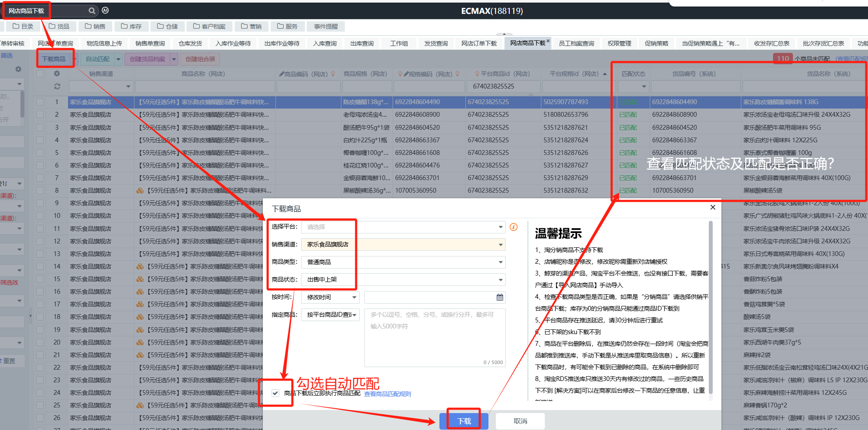Open the 查看商品匹配规则 link
Screen dimensions: 868x430
(387, 394)
